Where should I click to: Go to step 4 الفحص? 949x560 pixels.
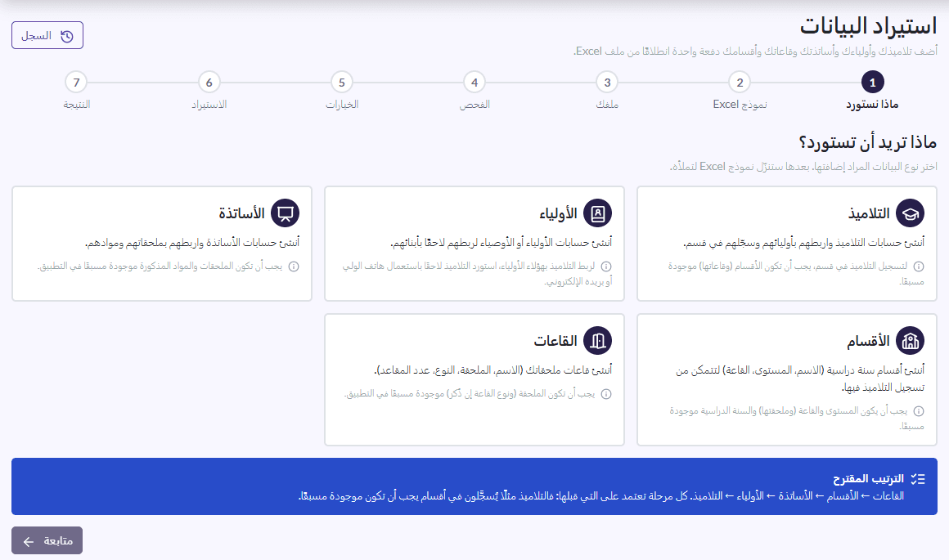pos(475,91)
